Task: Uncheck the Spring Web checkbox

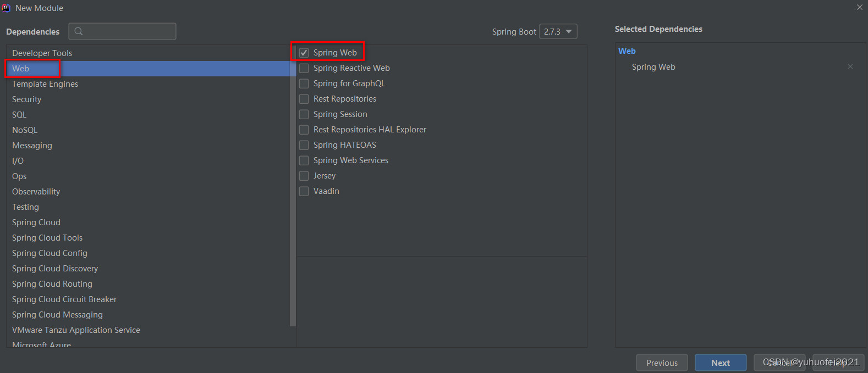Action: pyautogui.click(x=304, y=53)
